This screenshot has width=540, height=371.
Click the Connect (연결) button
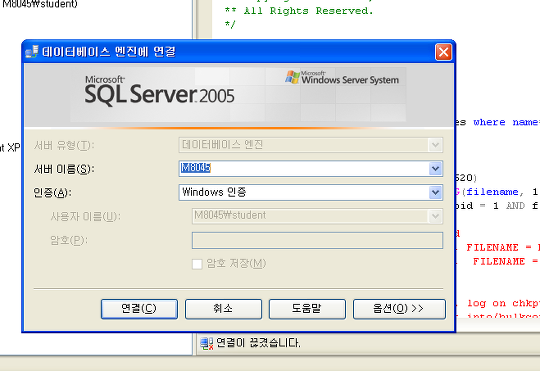click(x=139, y=309)
